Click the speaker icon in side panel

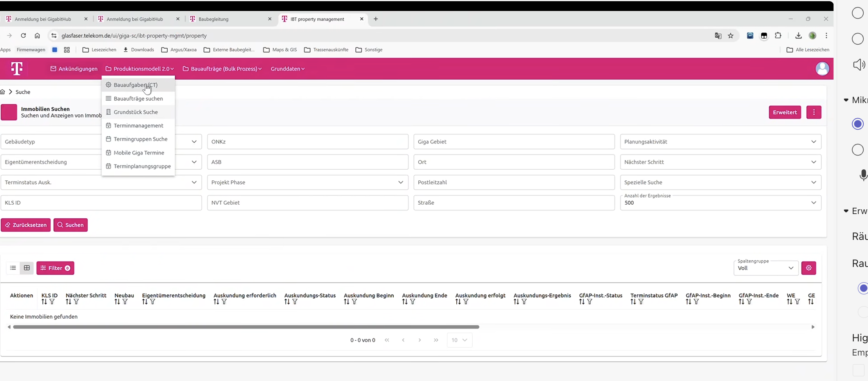point(859,65)
